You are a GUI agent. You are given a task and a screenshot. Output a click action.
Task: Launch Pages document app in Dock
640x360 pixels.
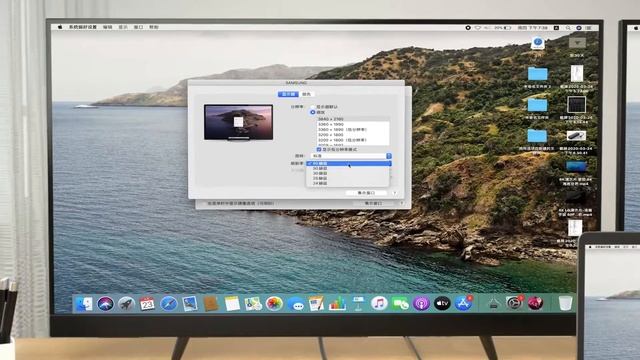316,304
